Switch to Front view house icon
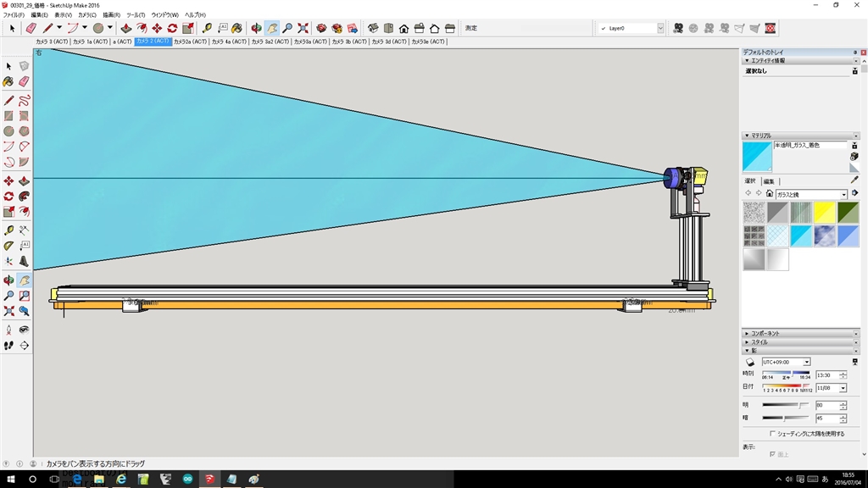The image size is (868, 488). click(x=404, y=28)
